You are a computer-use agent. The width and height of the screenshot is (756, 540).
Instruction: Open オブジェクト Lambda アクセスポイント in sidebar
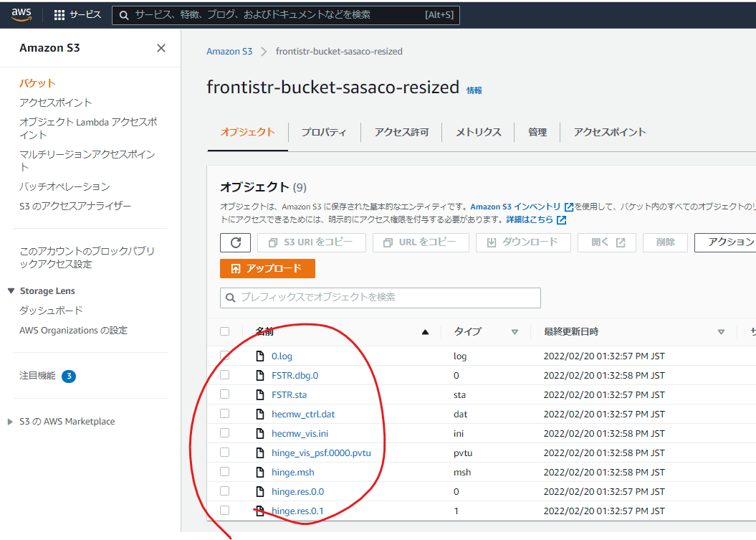click(88, 128)
